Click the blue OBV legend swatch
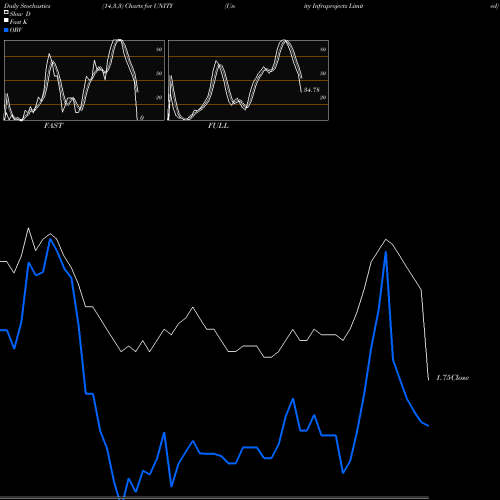The image size is (500, 500). tap(6, 30)
